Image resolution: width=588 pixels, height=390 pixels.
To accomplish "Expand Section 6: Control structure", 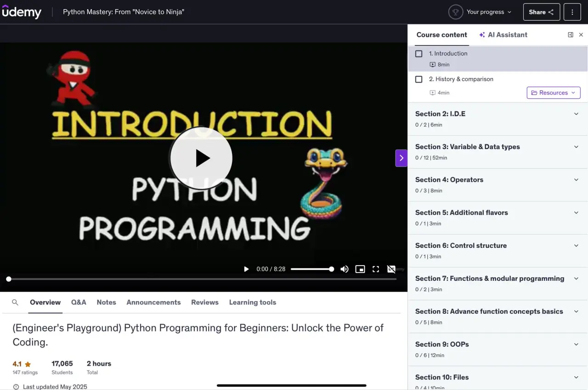I will tap(498, 251).
